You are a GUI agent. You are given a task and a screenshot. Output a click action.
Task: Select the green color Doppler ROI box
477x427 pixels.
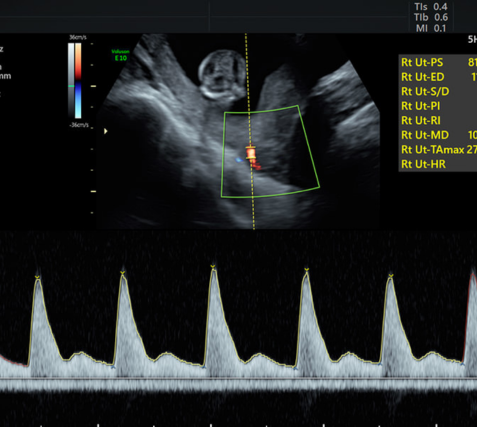pyautogui.click(x=270, y=152)
